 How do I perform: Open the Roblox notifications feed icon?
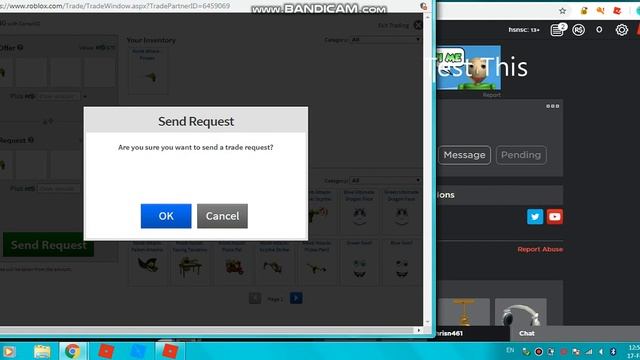557,30
